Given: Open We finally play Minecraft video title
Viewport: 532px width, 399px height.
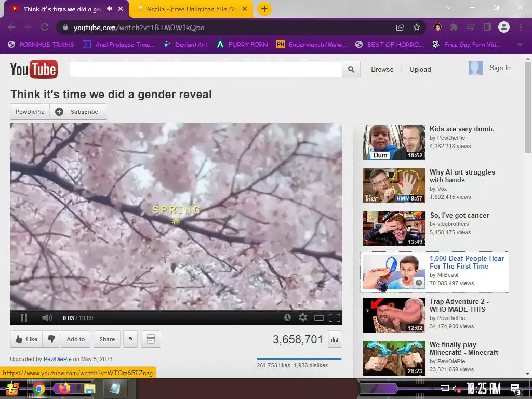Looking at the screenshot, I should pos(463,349).
